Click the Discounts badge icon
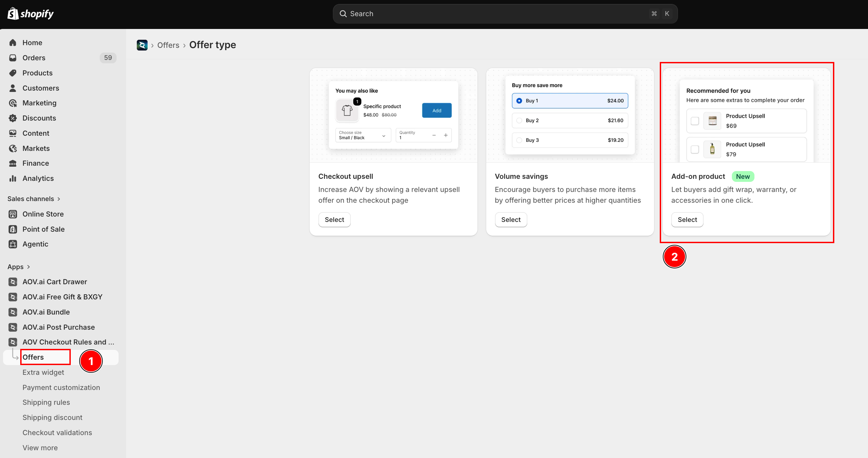The image size is (868, 458). point(13,118)
